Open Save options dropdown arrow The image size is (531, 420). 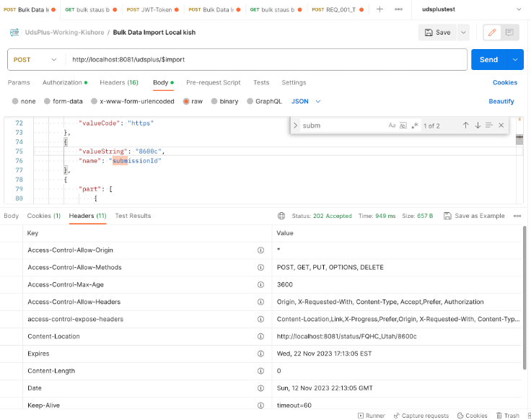click(x=463, y=32)
